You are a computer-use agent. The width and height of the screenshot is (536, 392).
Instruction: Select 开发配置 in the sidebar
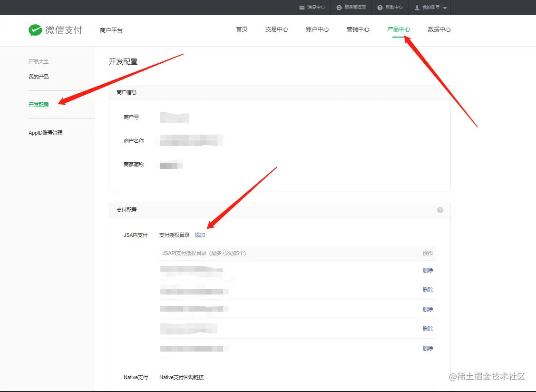click(x=39, y=104)
